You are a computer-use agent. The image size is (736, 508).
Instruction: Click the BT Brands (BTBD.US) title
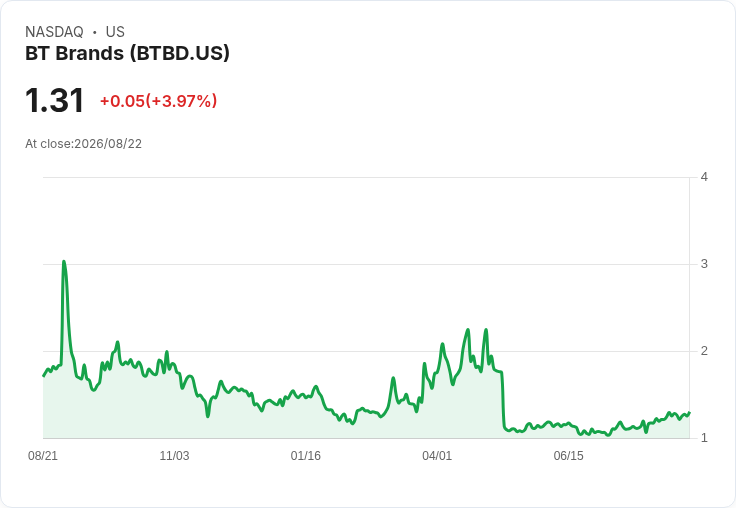[127, 54]
